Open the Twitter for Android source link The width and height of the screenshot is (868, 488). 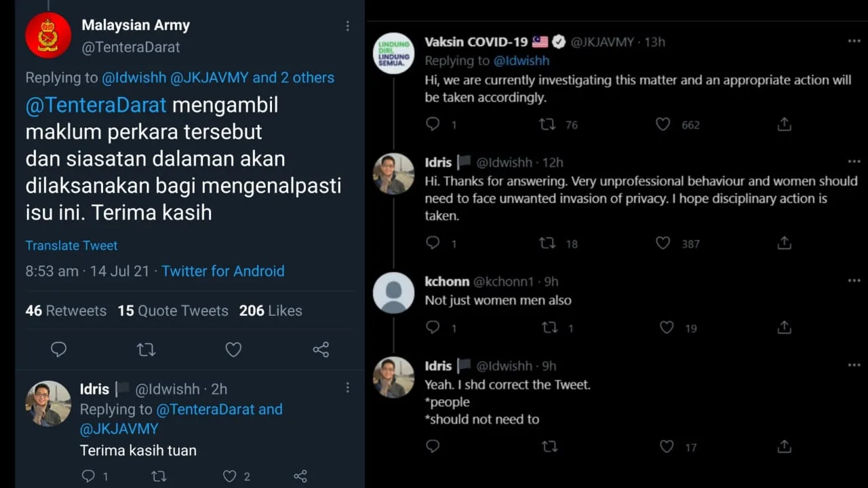223,271
